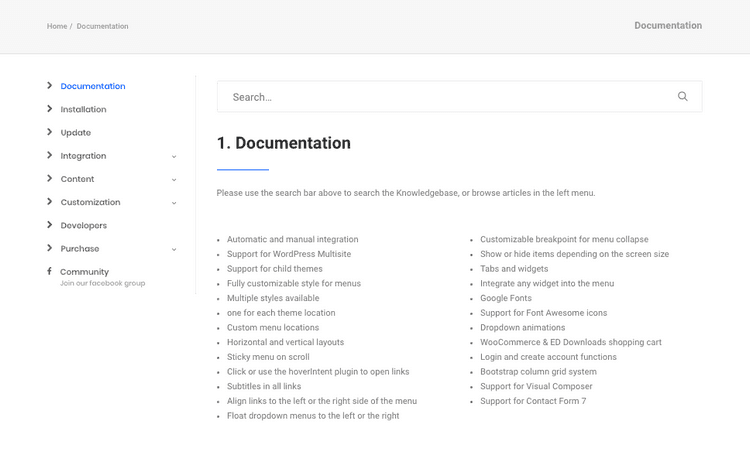Click 'Support for WordPress Multisite' list item
750x452 pixels.
click(289, 254)
